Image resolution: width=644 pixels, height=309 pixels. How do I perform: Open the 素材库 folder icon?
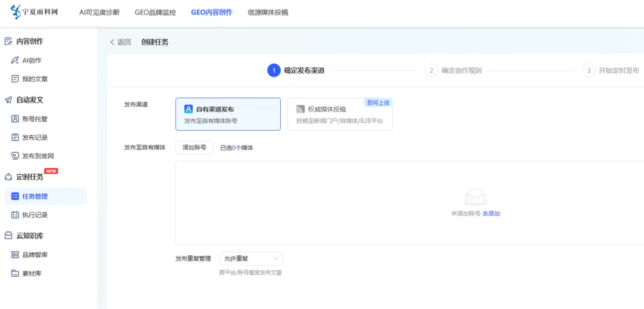[x=15, y=273]
